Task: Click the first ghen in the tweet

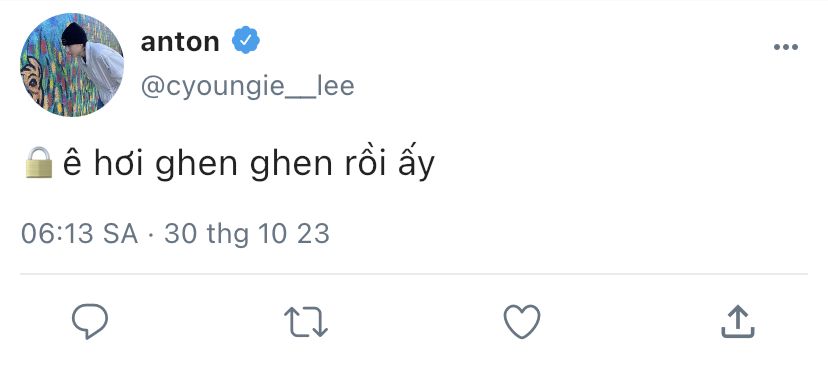Action: [197, 167]
